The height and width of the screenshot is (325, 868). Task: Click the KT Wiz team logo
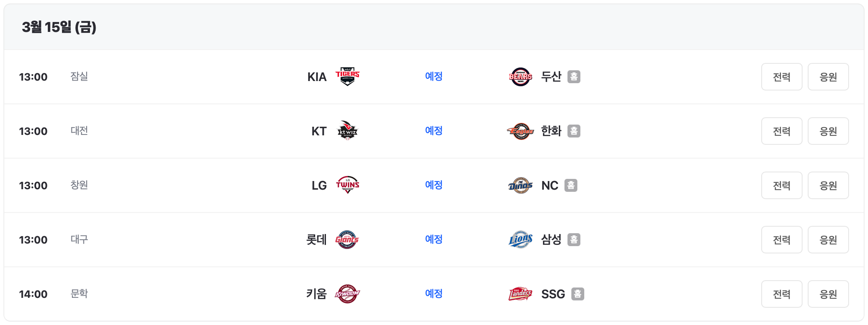click(x=347, y=131)
